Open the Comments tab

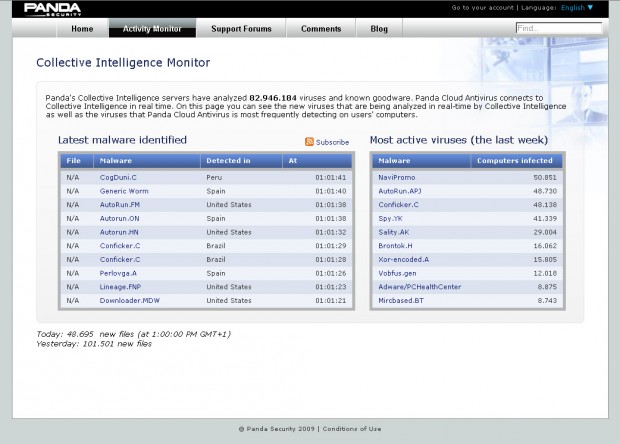point(321,28)
